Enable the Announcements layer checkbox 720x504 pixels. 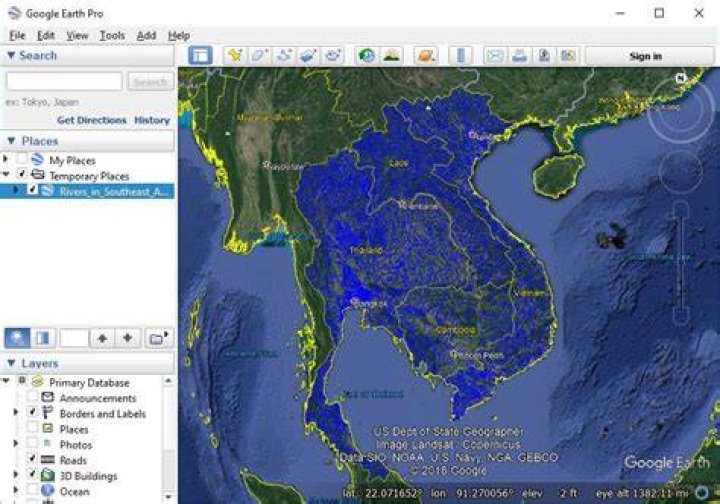[x=32, y=397]
